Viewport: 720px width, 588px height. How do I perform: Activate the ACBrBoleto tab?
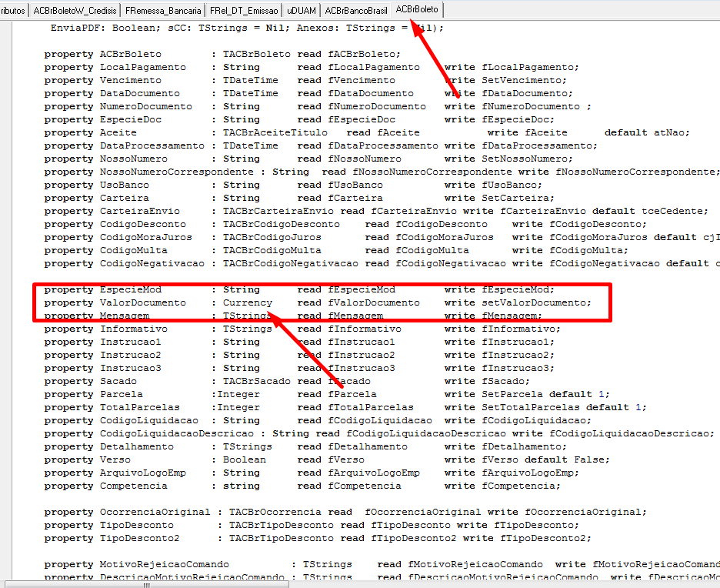tap(417, 9)
